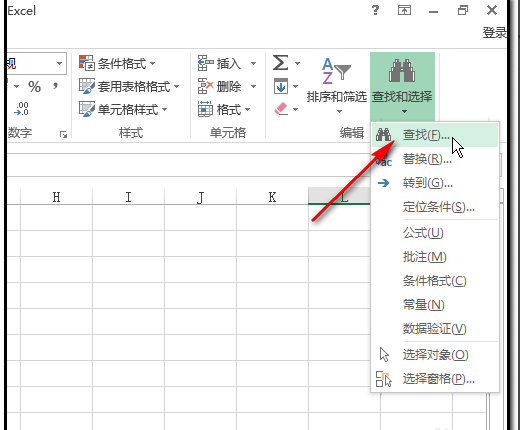Choose 定位条件(S)... menu entry
520x430 pixels.
coord(435,207)
